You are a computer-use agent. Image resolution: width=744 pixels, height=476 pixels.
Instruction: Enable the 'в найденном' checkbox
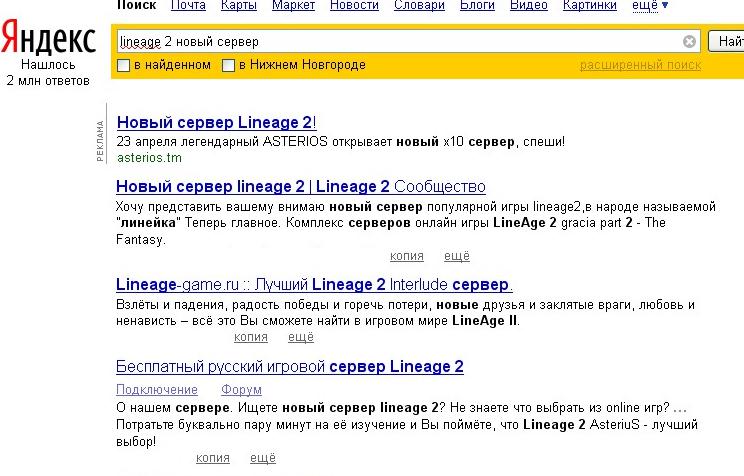123,65
